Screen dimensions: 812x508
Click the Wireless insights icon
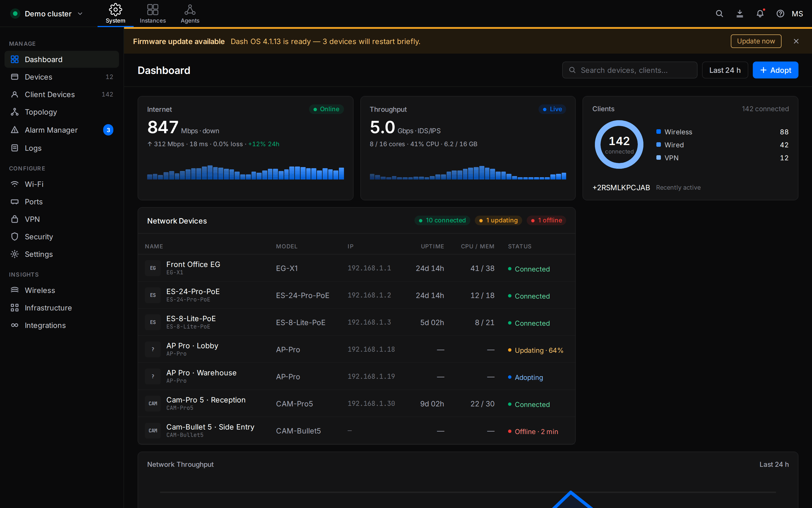[x=14, y=290]
